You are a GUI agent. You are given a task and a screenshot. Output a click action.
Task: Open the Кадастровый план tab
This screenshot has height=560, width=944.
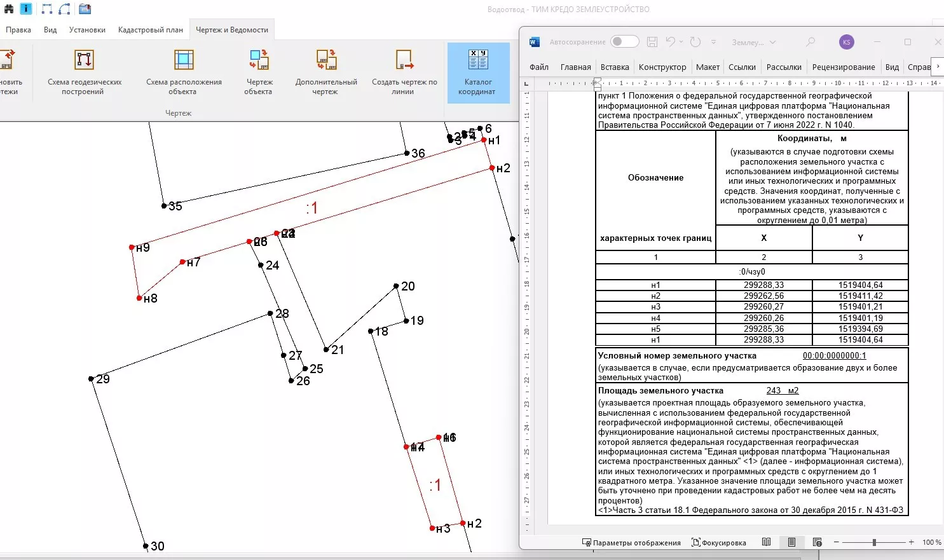pyautogui.click(x=151, y=30)
